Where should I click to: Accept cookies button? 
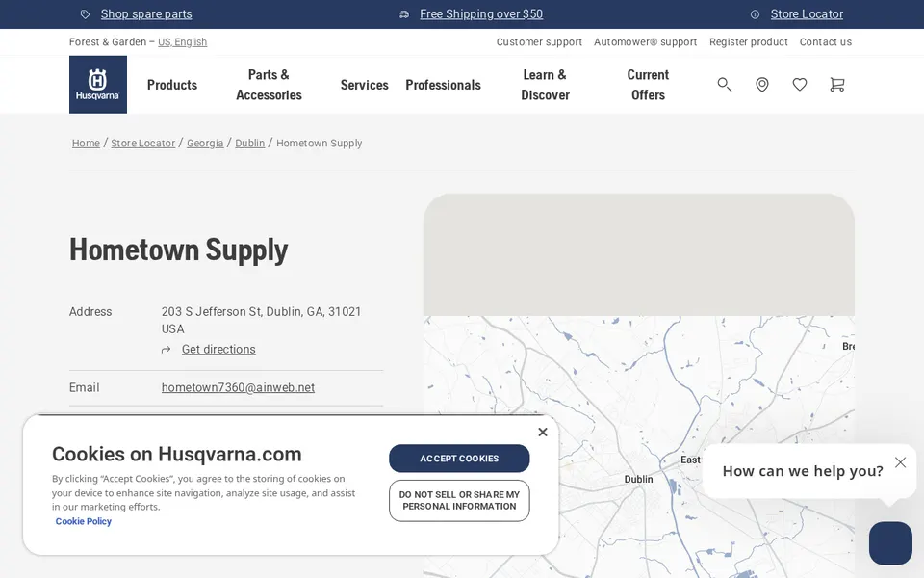(x=459, y=459)
